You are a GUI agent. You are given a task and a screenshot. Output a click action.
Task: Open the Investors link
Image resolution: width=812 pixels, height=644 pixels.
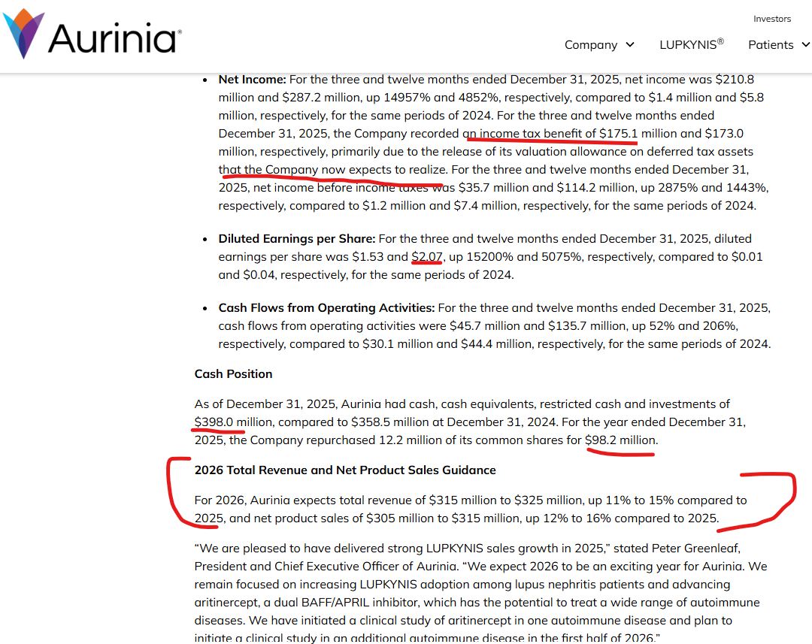(772, 19)
